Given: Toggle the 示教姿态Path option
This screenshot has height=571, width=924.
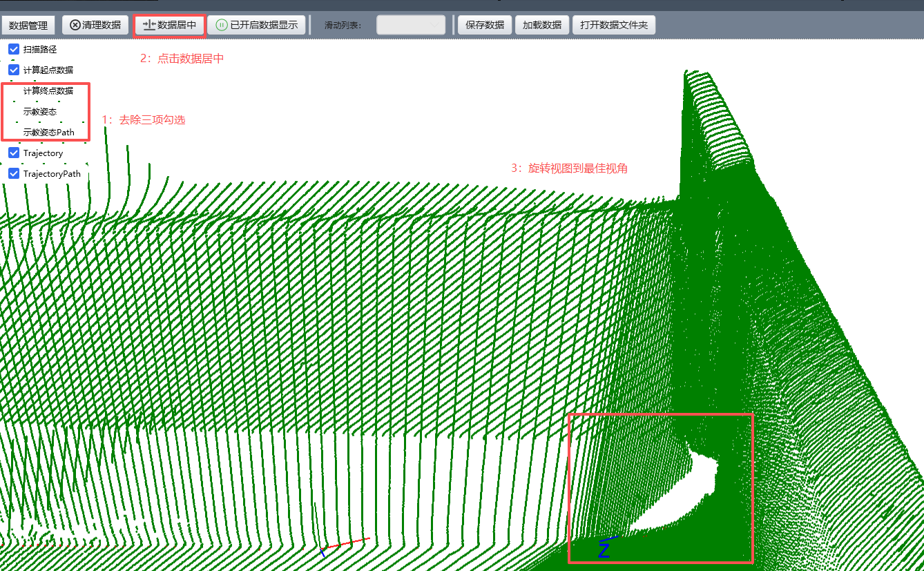Looking at the screenshot, I should click(x=48, y=132).
